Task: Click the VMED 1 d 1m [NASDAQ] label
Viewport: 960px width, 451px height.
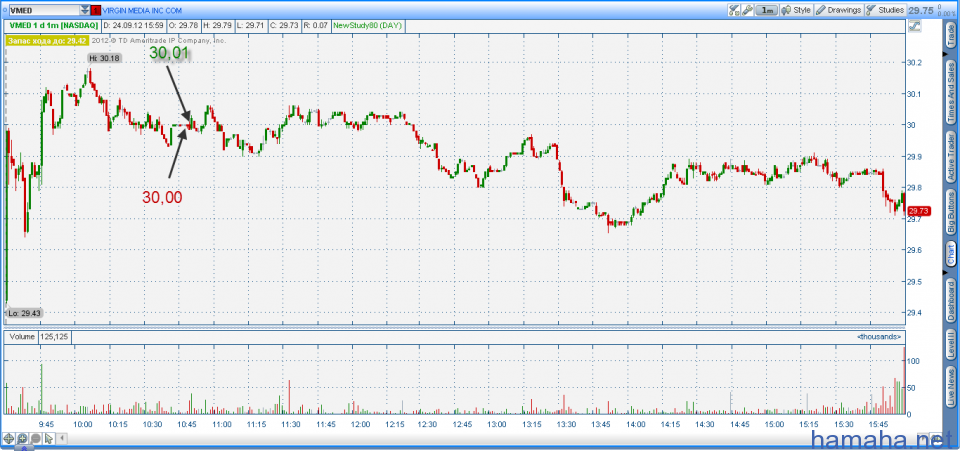Action: (52, 26)
